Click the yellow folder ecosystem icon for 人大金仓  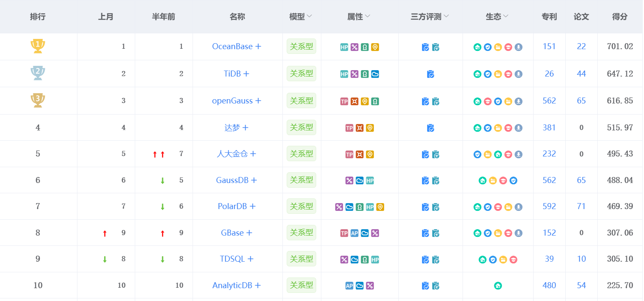[x=488, y=154]
